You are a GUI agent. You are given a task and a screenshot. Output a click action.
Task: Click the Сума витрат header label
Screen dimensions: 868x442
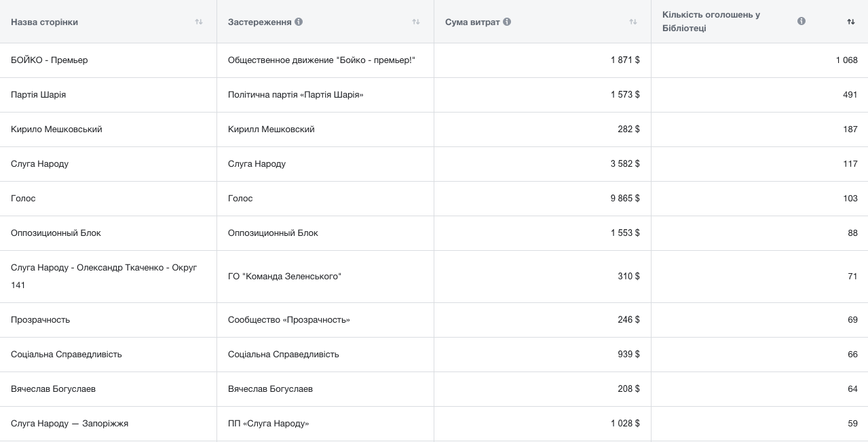pos(472,22)
